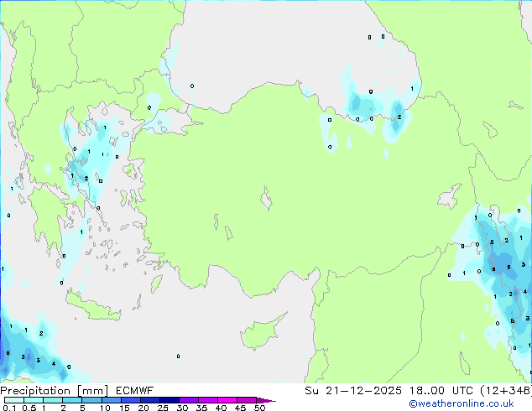Click the "0" value in the sea south of Turkey
This screenshot has height=411, width=532.
(x=178, y=356)
